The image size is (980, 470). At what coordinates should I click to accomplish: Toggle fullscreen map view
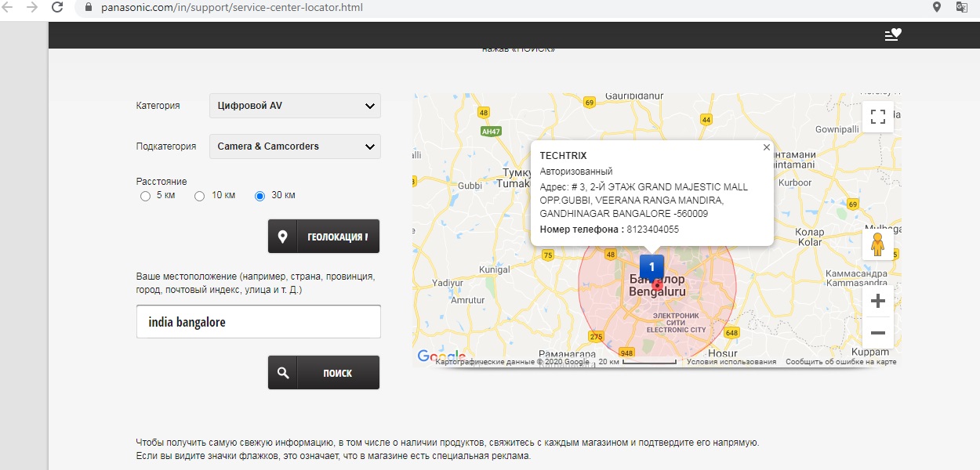click(878, 117)
